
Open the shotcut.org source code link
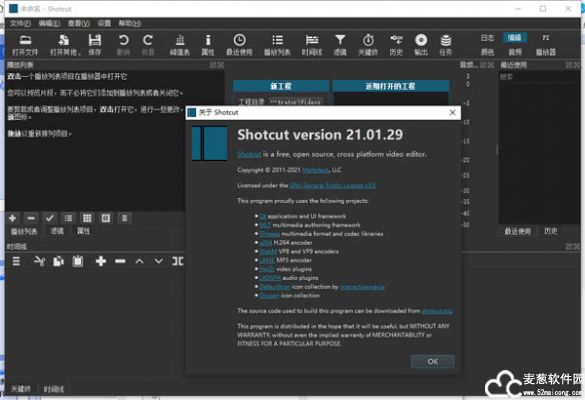tap(437, 311)
